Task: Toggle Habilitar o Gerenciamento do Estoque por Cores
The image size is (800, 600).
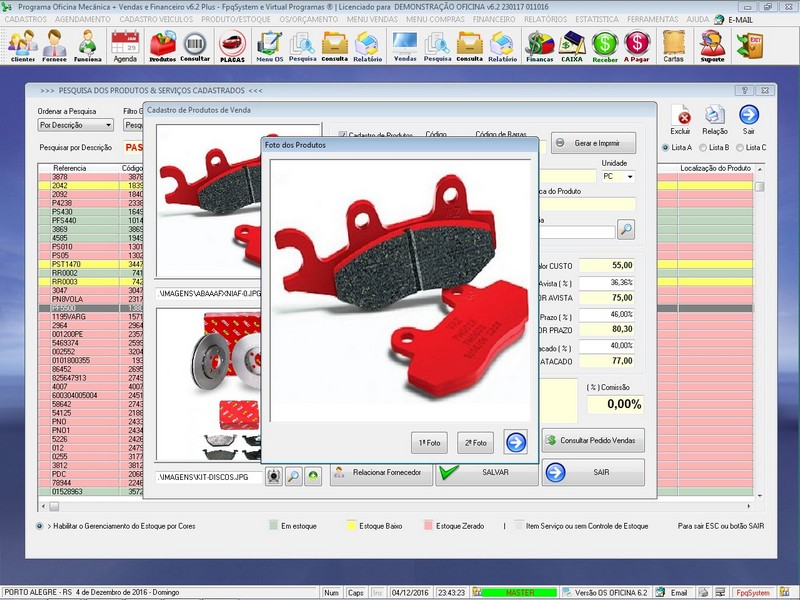Action: pyautogui.click(x=39, y=526)
